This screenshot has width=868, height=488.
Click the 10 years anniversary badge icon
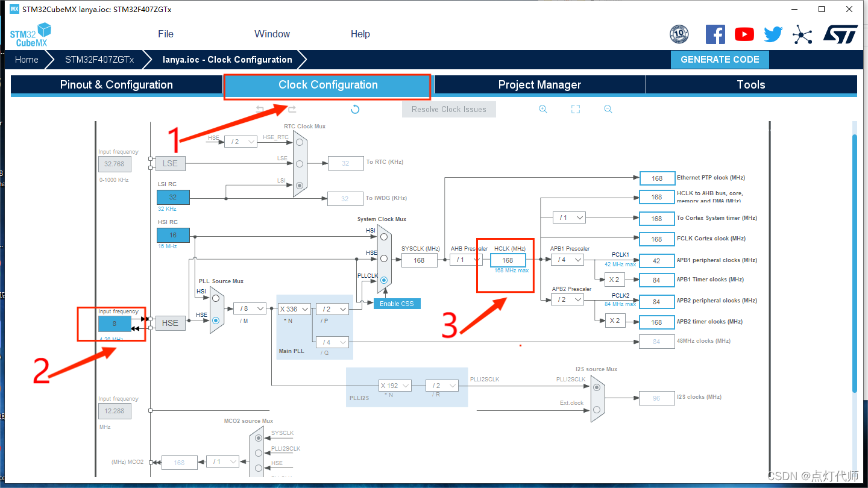pos(679,34)
